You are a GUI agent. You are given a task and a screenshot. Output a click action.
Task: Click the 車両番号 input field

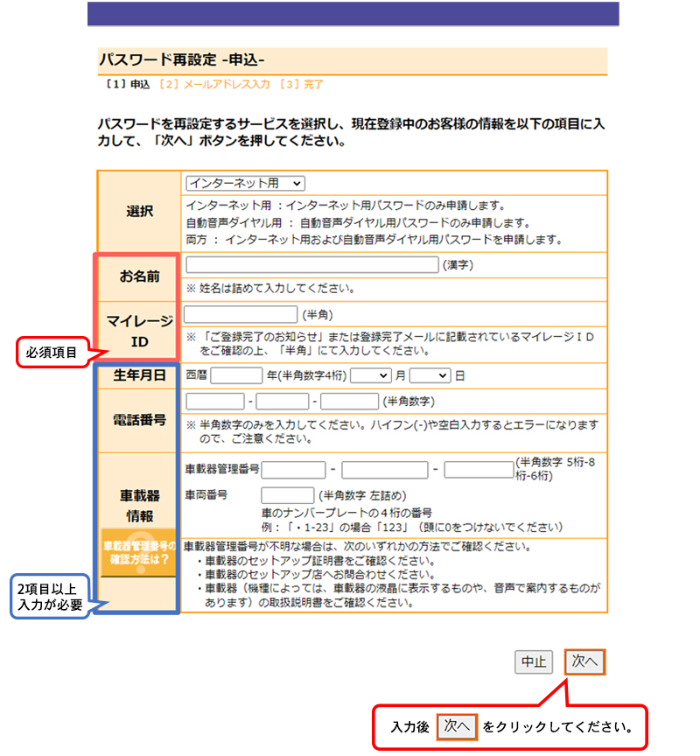click(287, 495)
